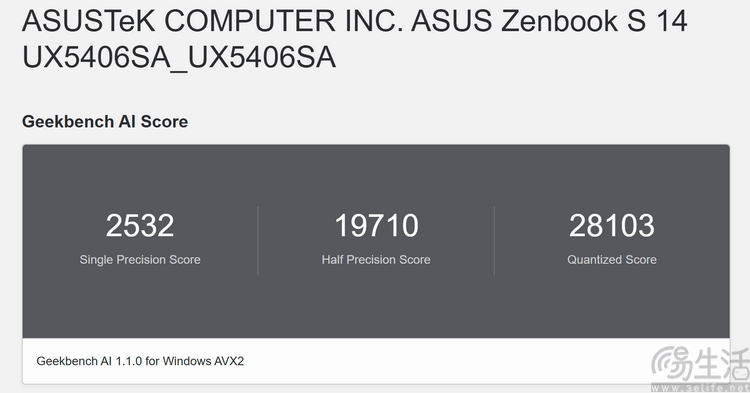Screen dimensions: 750x393
Task: Click the divider between single and half precision scores
Action: (x=258, y=241)
